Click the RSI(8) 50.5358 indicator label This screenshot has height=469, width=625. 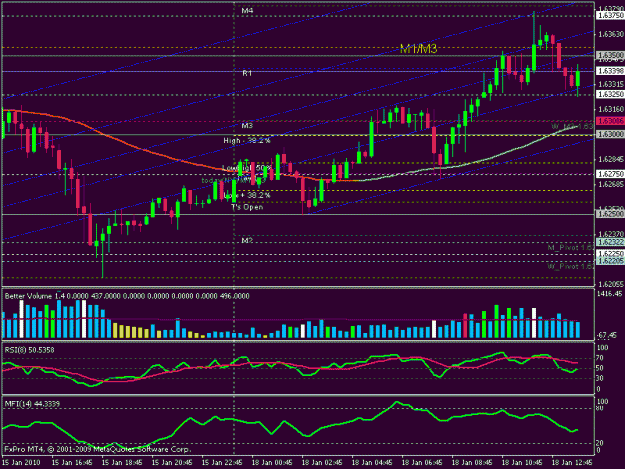click(x=29, y=350)
